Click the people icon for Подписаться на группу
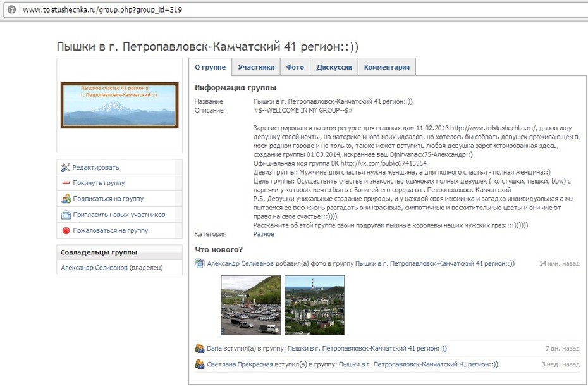 66,199
